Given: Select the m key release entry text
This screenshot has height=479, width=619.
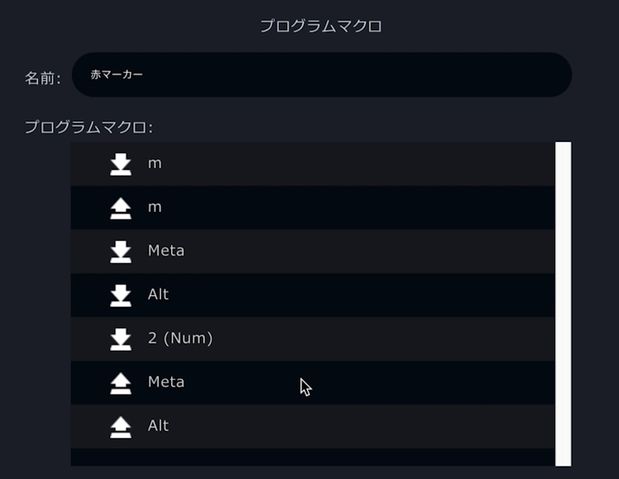Looking at the screenshot, I should 155,207.
